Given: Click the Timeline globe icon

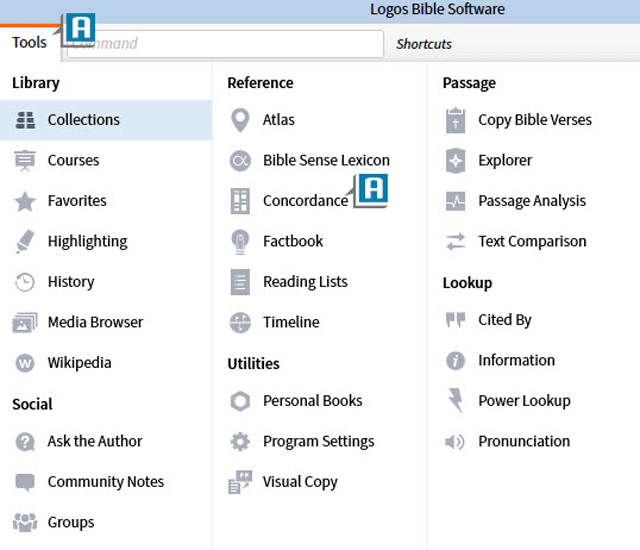Looking at the screenshot, I should tap(240, 322).
